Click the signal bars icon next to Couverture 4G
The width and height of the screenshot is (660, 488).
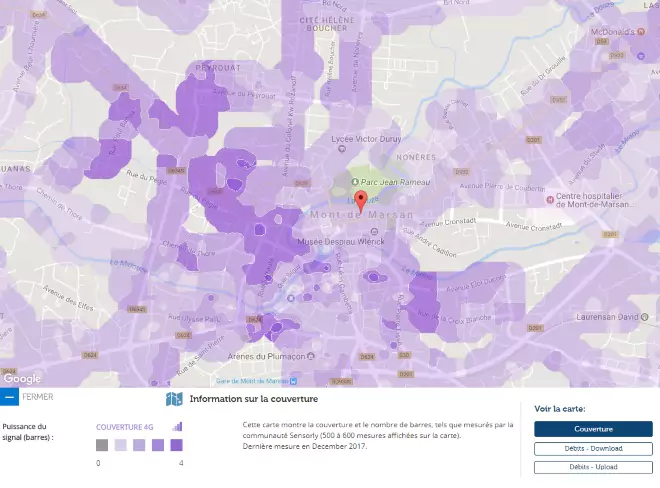point(177,427)
